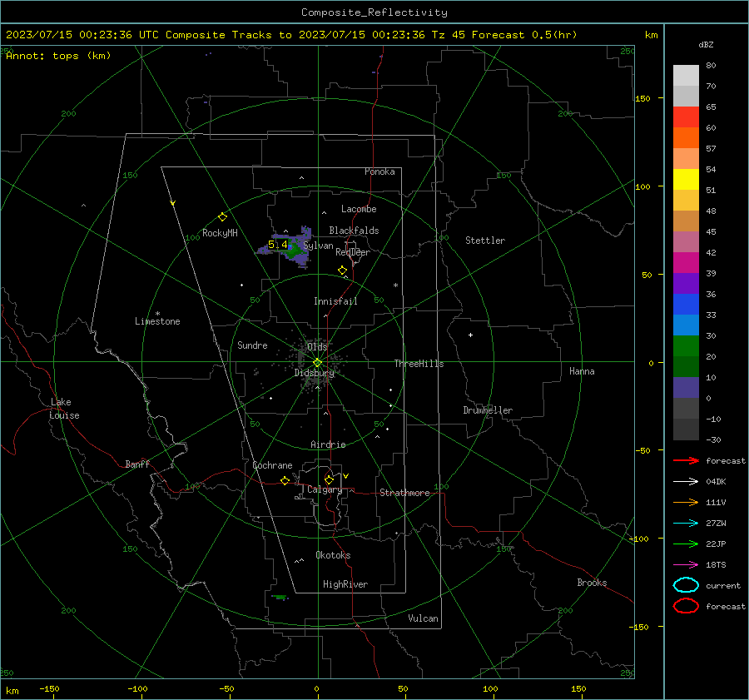Click the yellow diamond marker near RockyMH

[222, 217]
